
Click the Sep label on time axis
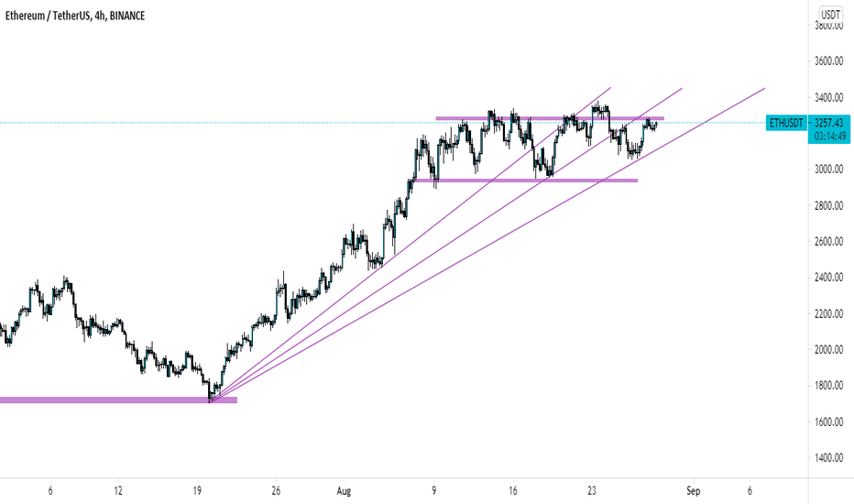pos(693,491)
